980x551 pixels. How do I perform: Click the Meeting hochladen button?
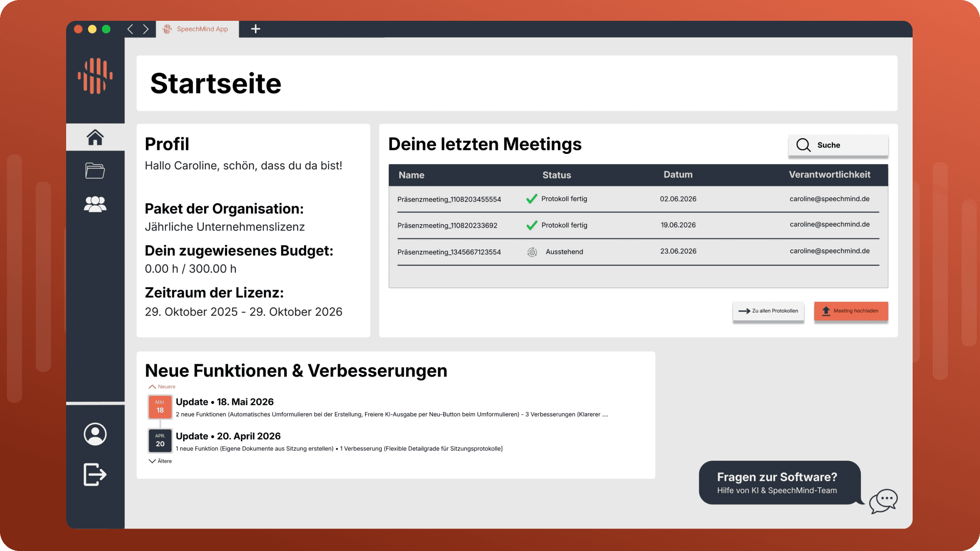851,311
